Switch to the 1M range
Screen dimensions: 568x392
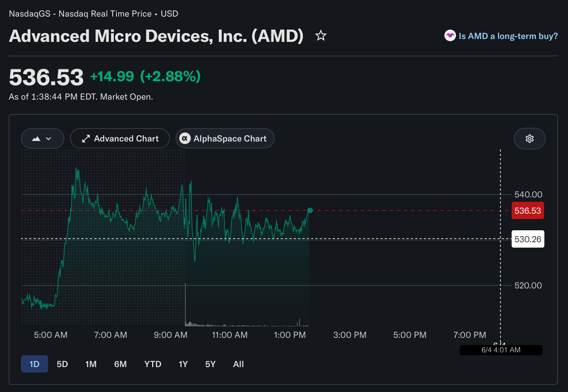click(x=91, y=364)
